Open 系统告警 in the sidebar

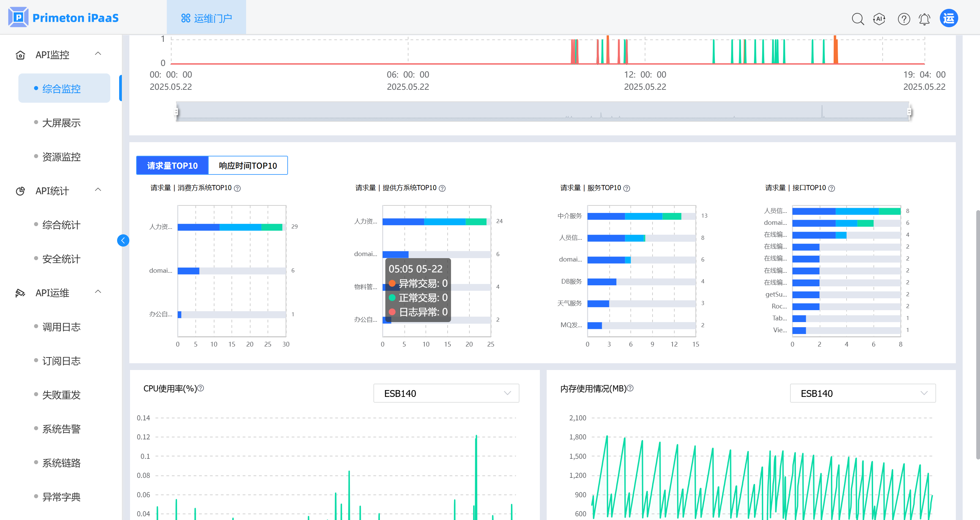click(61, 429)
